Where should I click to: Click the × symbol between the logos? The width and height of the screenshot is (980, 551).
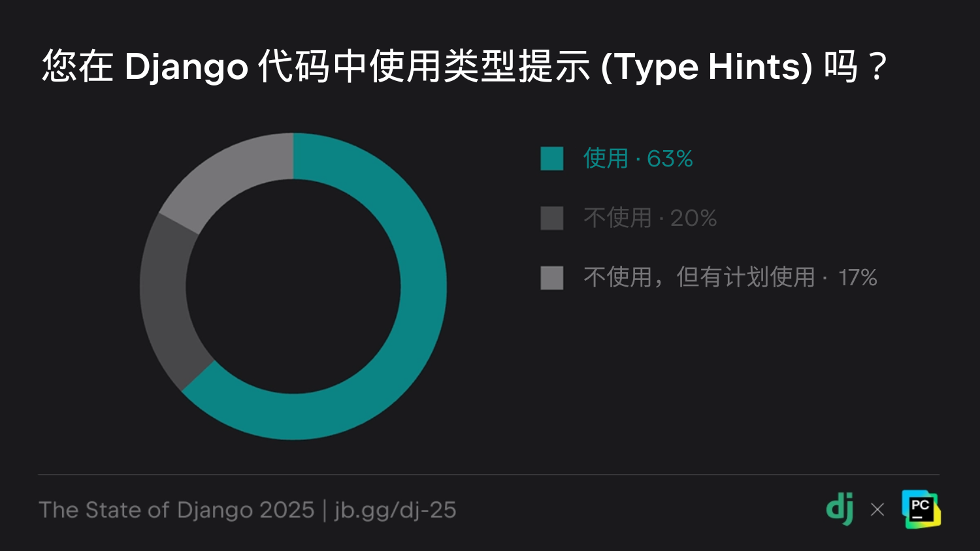(877, 510)
